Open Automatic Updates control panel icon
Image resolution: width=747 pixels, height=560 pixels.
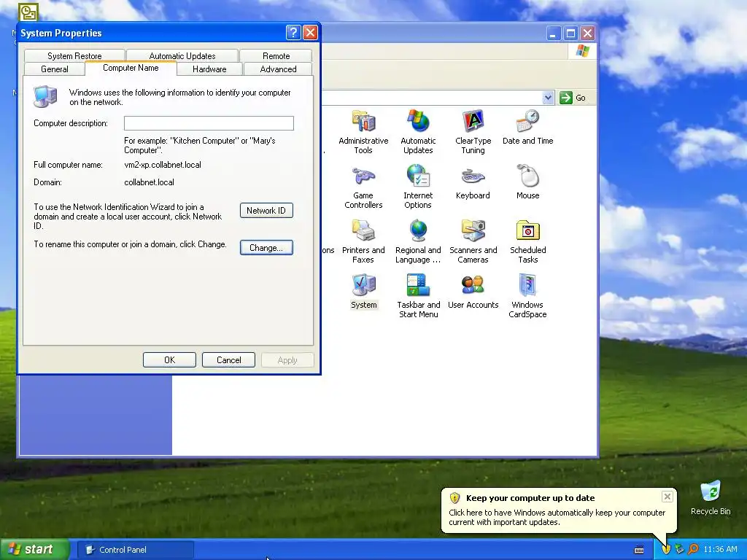tap(418, 132)
